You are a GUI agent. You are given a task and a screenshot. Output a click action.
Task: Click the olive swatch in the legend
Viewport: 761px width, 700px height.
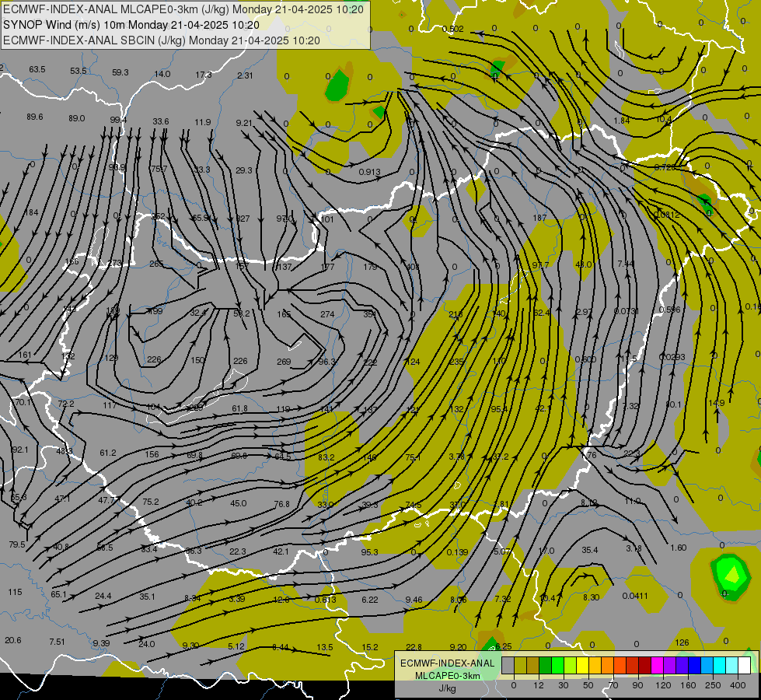click(x=520, y=665)
